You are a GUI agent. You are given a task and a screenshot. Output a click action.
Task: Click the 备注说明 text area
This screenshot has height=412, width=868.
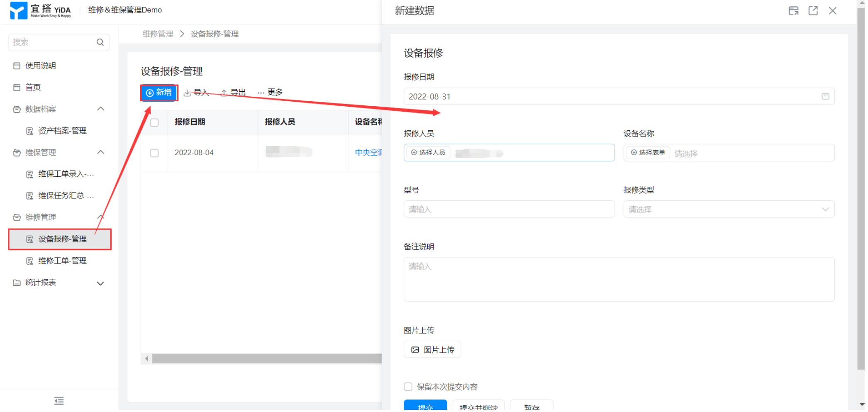coord(618,279)
